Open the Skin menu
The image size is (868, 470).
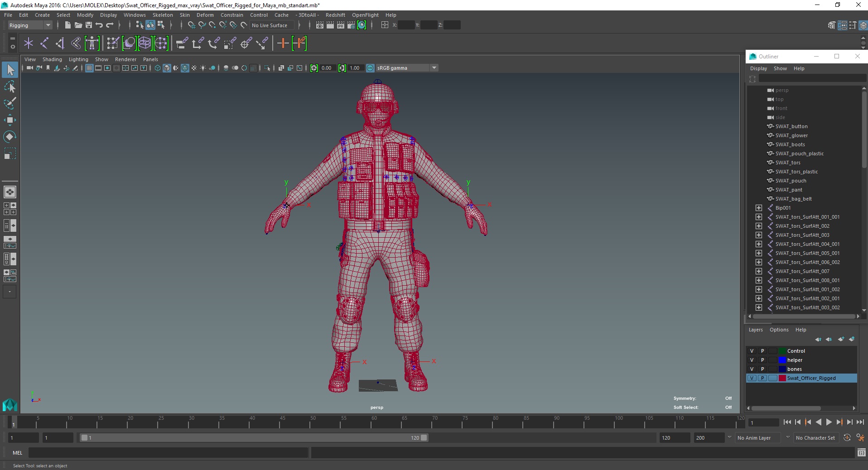184,15
